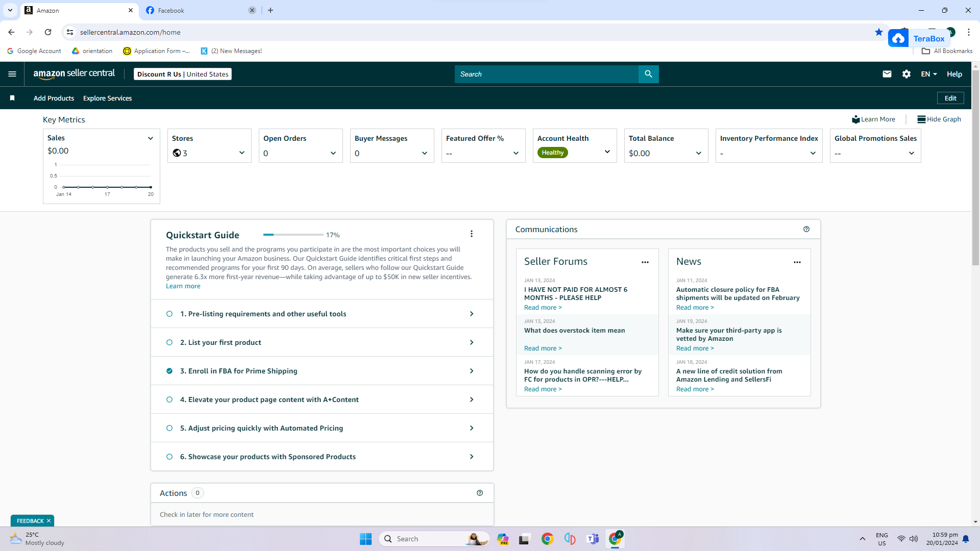This screenshot has width=980, height=551.
Task: Go back in browser history
Action: (x=11, y=32)
